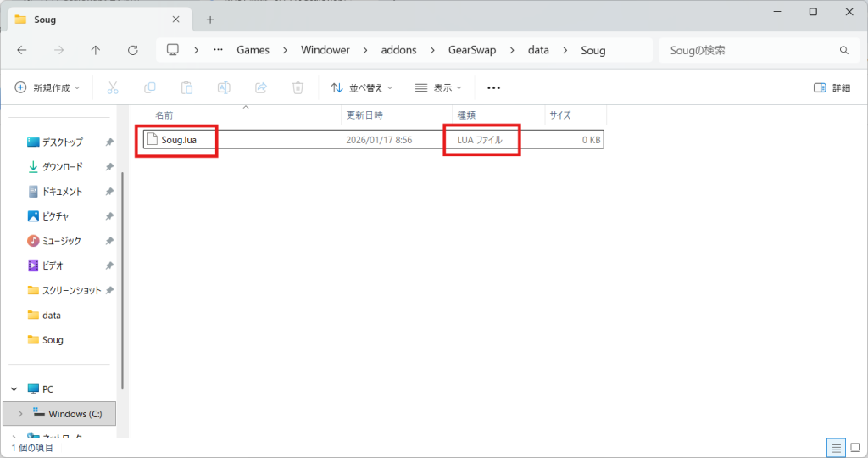Viewport: 868px width, 458px height.
Task: Open the 並べ替え sort dropdown
Action: (x=362, y=87)
